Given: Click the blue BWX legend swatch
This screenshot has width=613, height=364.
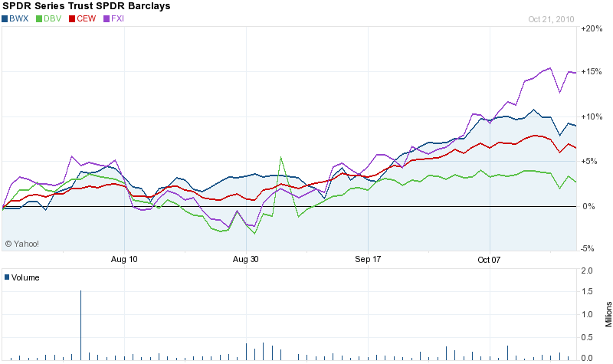Looking at the screenshot, I should coord(5,18).
